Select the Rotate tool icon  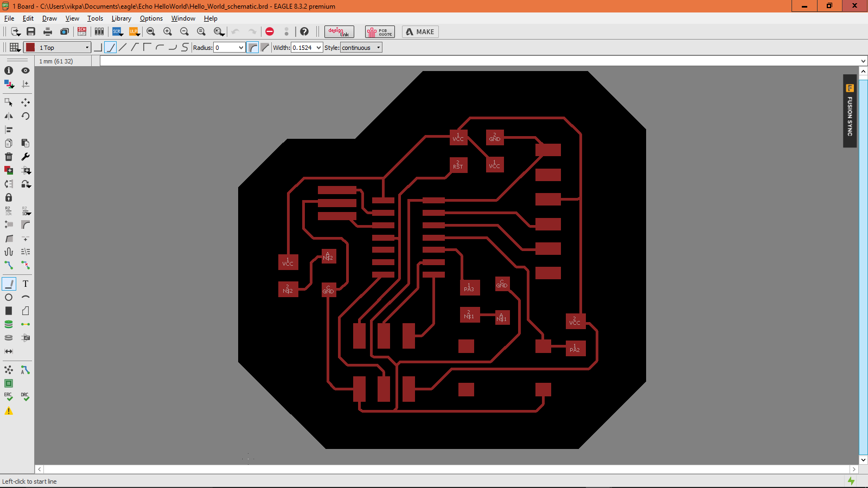click(x=25, y=116)
